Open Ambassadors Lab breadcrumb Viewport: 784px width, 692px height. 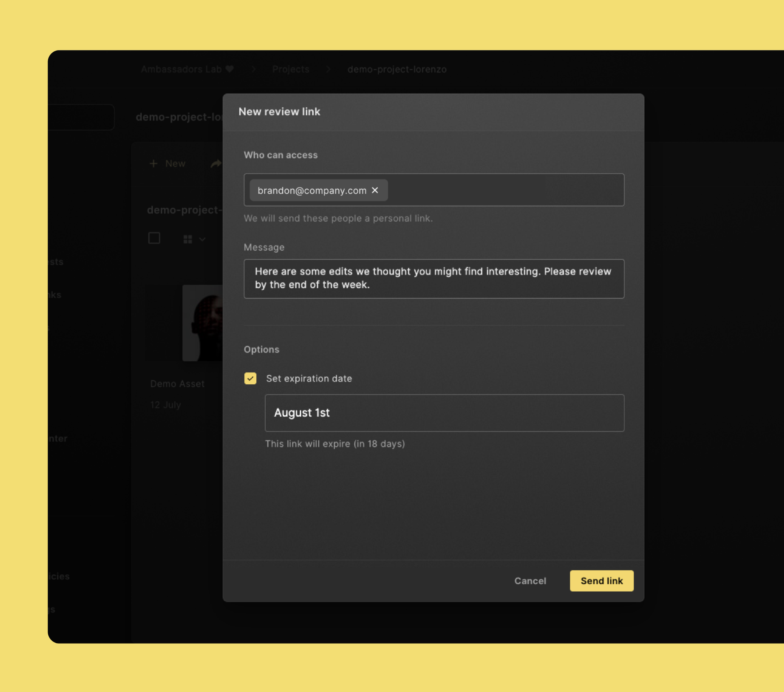pyautogui.click(x=187, y=69)
